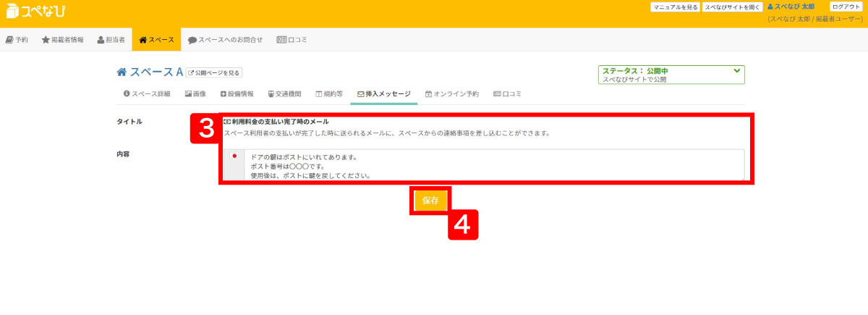The image size is (868, 315).
Task: Click into the message content textarea
Action: tap(494, 165)
